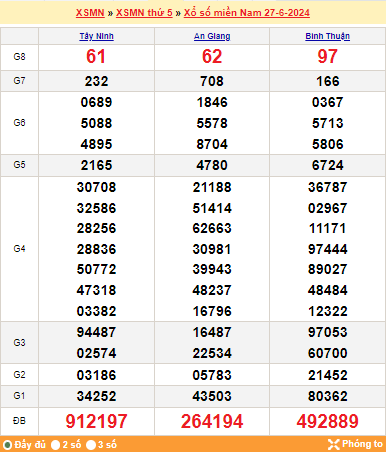
Task: Click G4 number 28836
Action: [x=96, y=249]
